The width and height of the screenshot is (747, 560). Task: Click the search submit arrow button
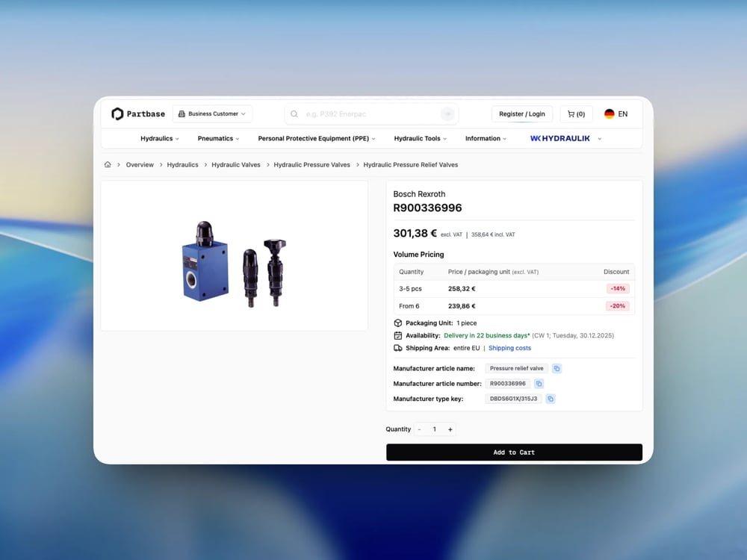(x=447, y=113)
